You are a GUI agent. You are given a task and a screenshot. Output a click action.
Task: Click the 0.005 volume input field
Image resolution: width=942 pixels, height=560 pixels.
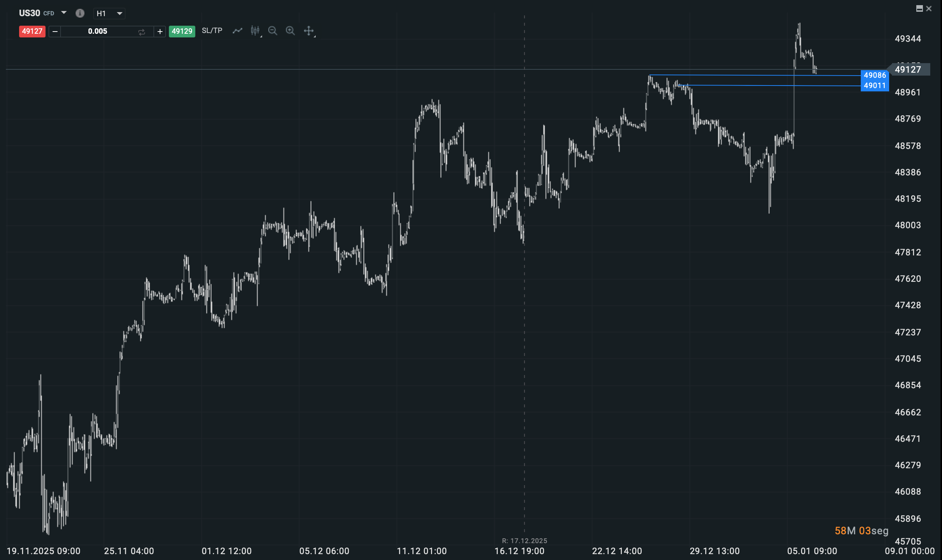(x=97, y=31)
